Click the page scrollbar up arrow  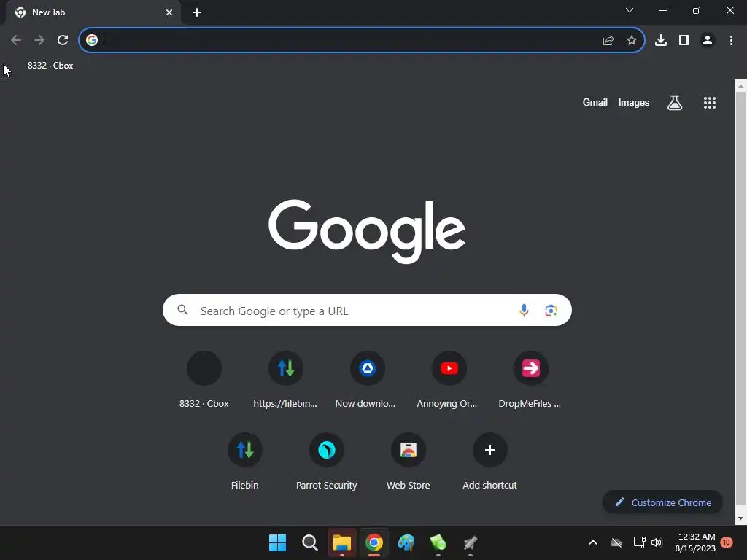point(741,86)
